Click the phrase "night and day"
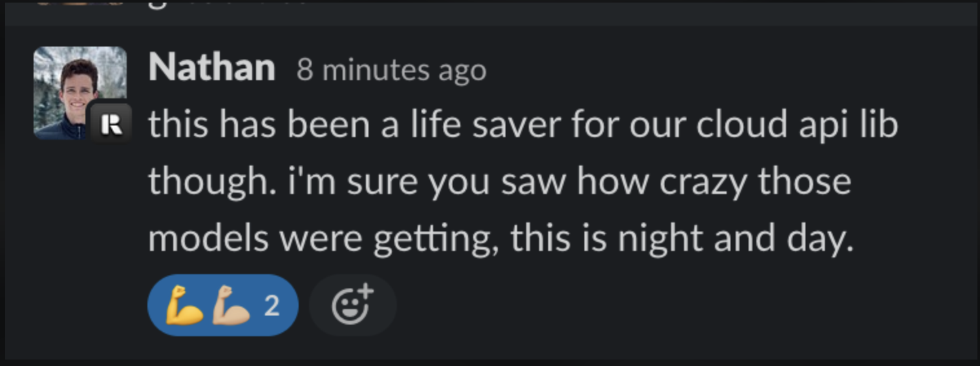The width and height of the screenshot is (980, 366). pos(735,239)
